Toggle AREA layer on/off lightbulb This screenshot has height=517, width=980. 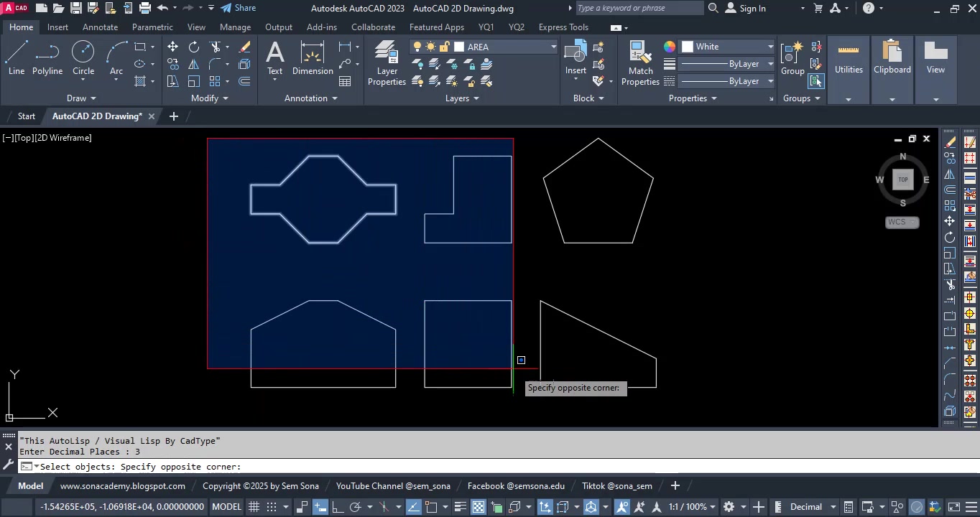417,47
